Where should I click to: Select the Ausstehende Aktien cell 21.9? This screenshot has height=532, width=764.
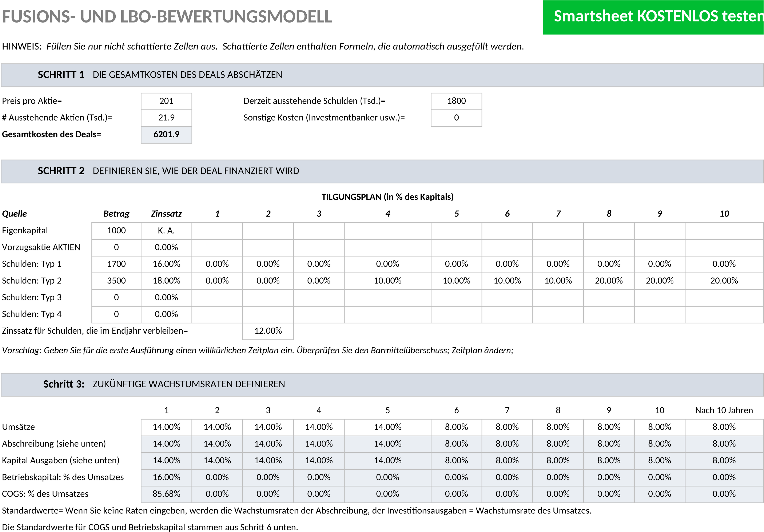click(x=166, y=118)
